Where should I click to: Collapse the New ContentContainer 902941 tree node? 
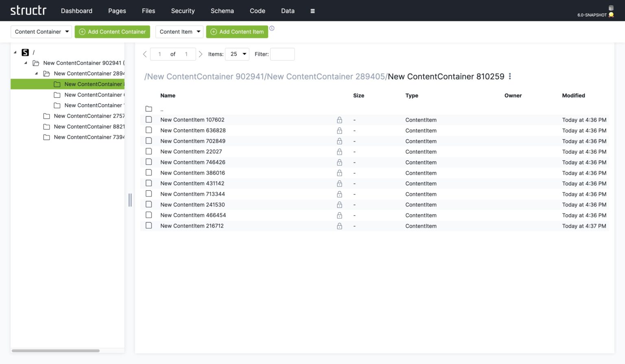click(x=25, y=63)
